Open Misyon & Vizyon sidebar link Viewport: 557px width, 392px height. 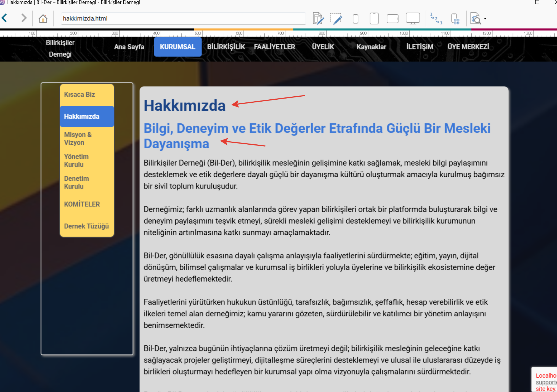coord(87,139)
